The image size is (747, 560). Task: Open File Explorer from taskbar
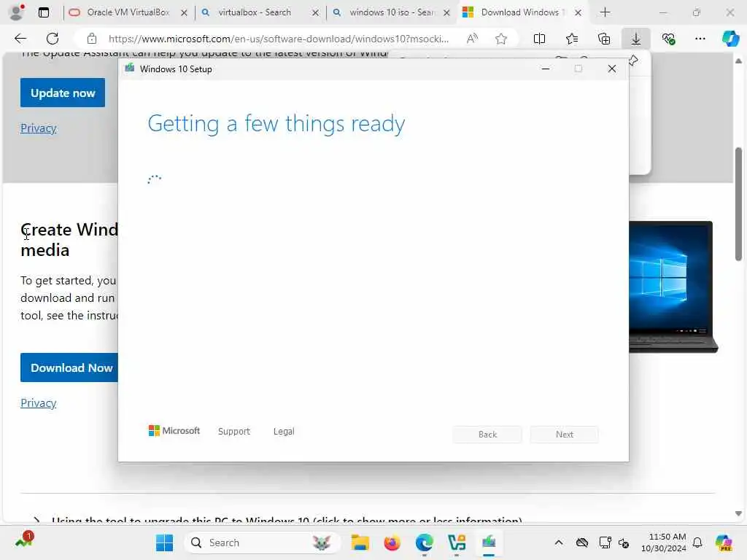pos(360,542)
